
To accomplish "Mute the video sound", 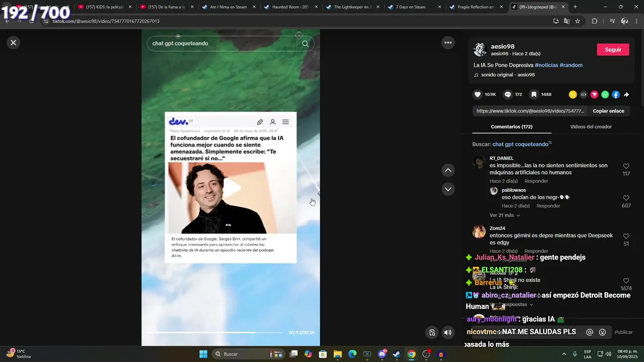I will 447,332.
